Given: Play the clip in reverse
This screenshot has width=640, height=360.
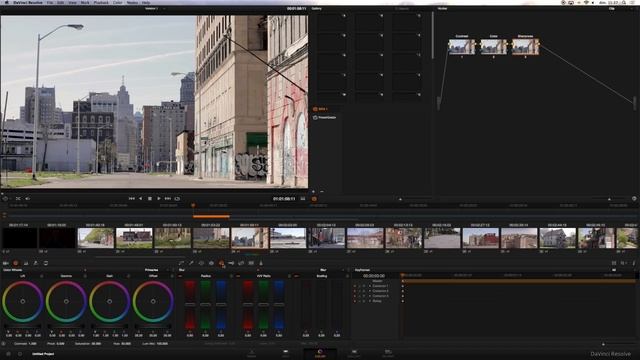Looking at the screenshot, I should pyautogui.click(x=140, y=198).
